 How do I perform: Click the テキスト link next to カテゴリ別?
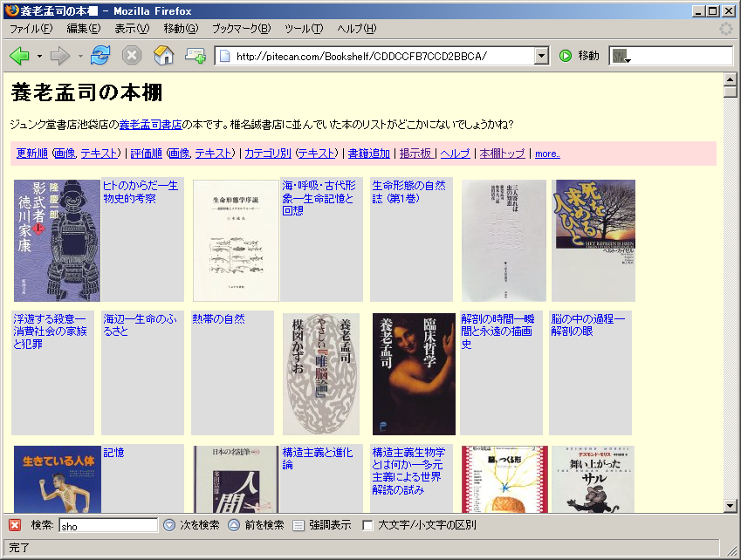click(x=317, y=154)
